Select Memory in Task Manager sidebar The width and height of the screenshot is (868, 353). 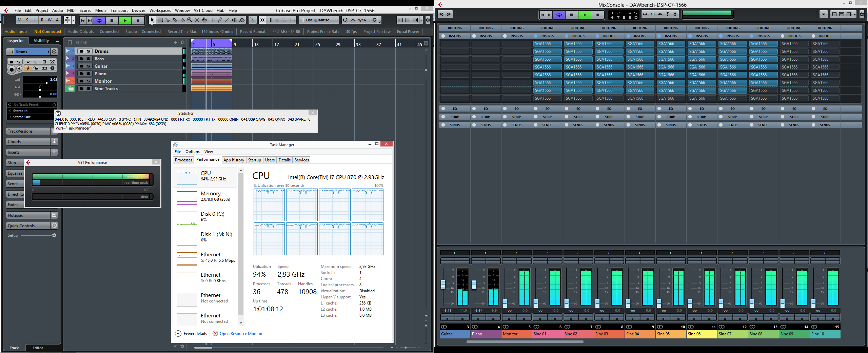205,197
